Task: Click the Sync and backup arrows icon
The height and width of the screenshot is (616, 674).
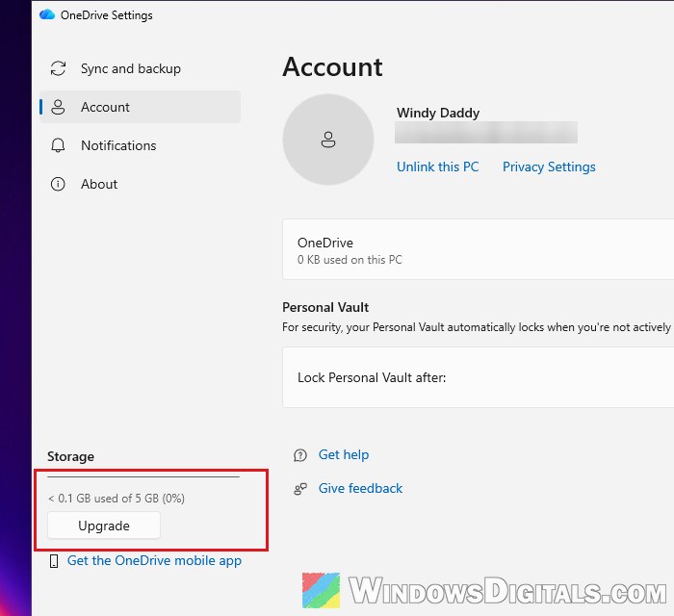Action: click(58, 68)
